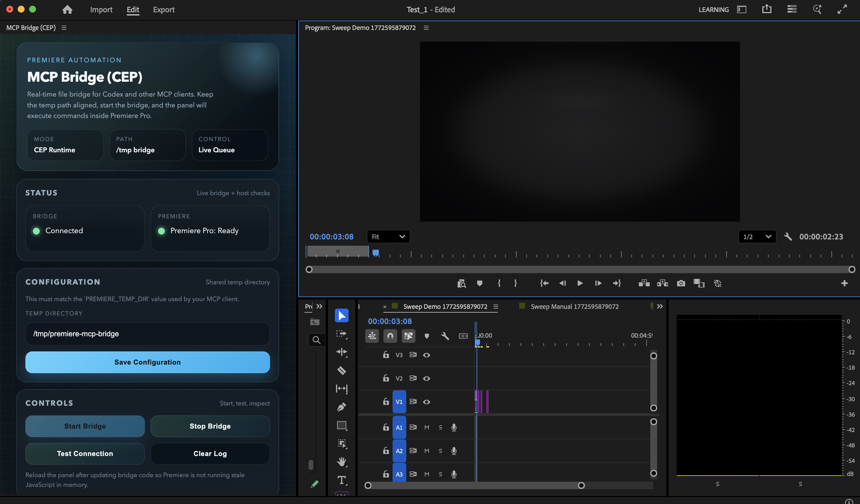This screenshot has width=860, height=504.
Task: Toggle timeline snapping magnet
Action: tap(390, 336)
